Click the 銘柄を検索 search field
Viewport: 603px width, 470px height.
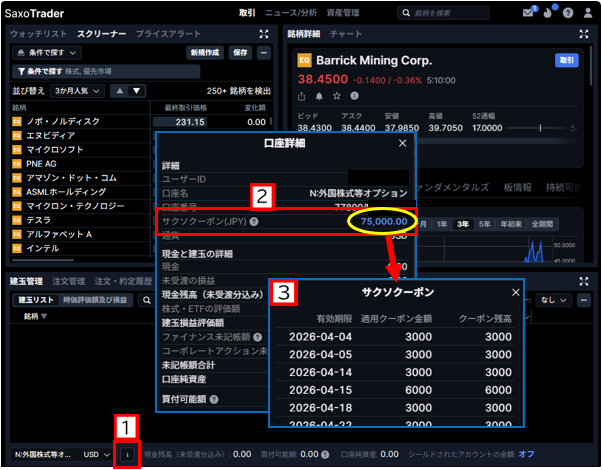coord(444,13)
